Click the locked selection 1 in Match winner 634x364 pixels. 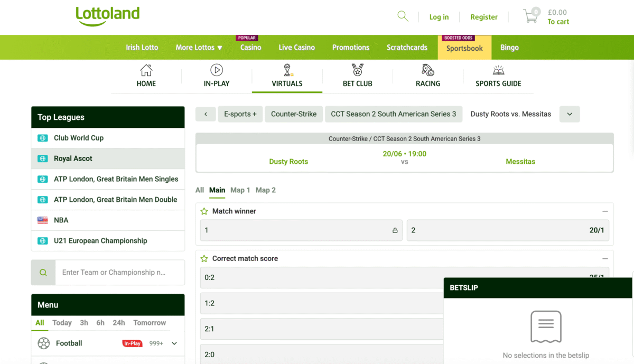(x=301, y=230)
